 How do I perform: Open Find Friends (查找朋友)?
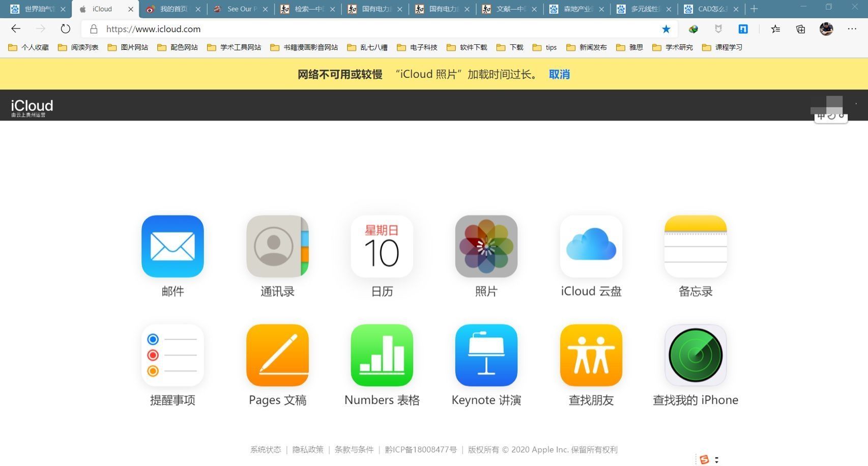point(591,355)
